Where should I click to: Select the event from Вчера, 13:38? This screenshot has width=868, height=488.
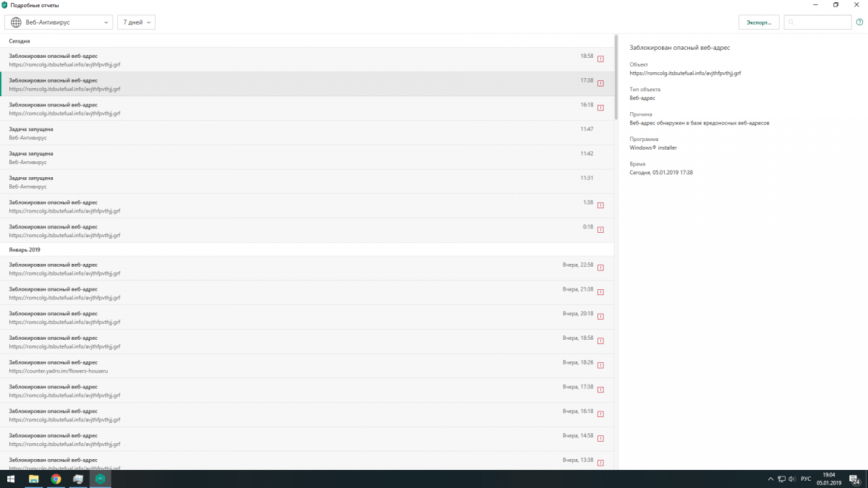click(307, 461)
